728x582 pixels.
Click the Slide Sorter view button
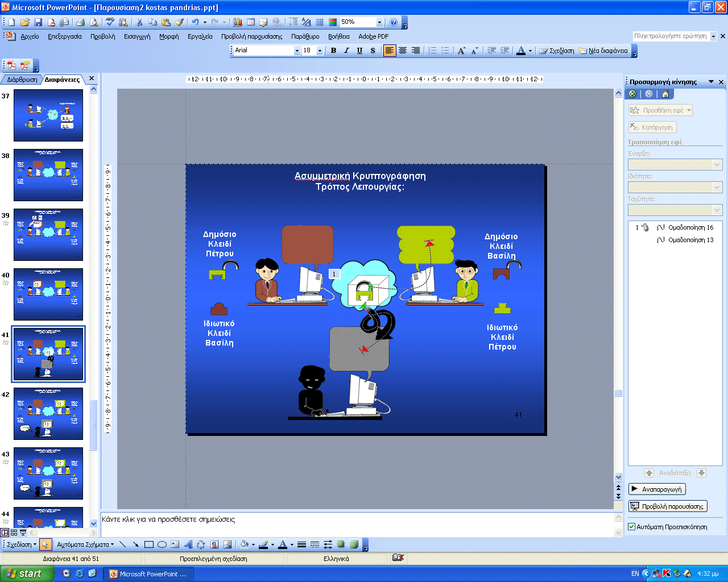(x=14, y=533)
